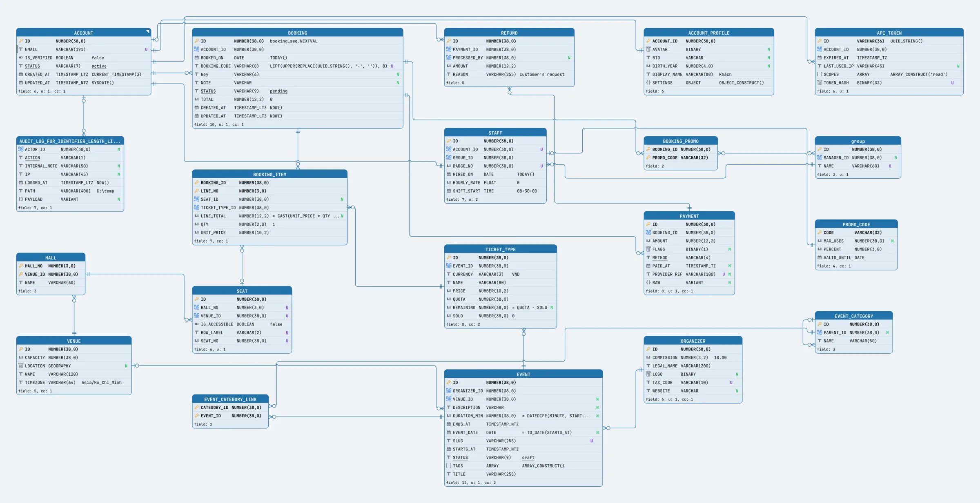Viewport: 980px width, 503px height.
Task: Click the PROVIDER_REF column in PAYMENT
Action: coord(689,274)
